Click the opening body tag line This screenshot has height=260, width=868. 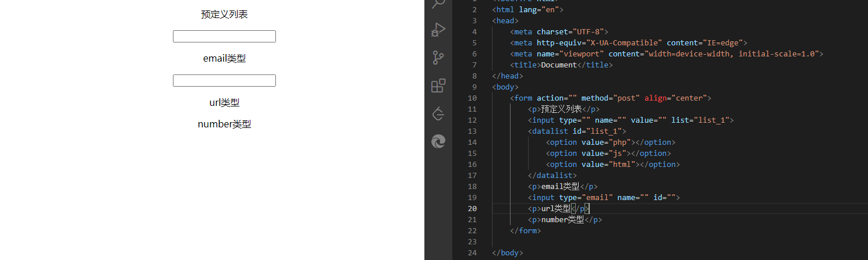(x=505, y=87)
